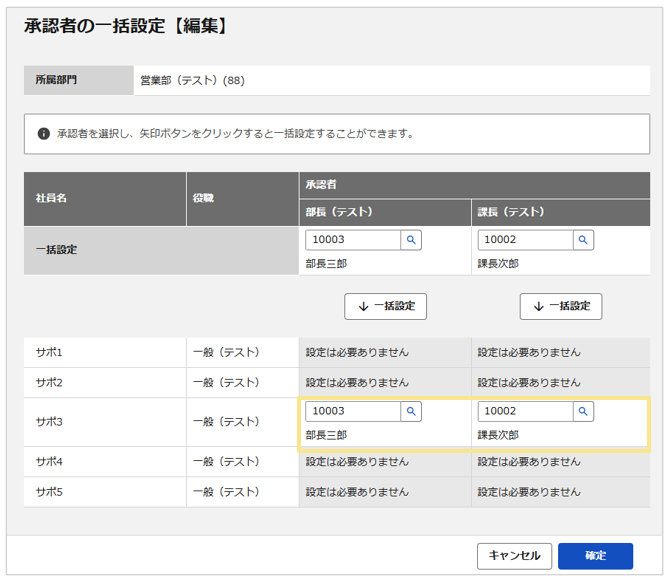Image resolution: width=669 pixels, height=584 pixels.
Task: Click the 所属部門 label
Action: (56, 80)
